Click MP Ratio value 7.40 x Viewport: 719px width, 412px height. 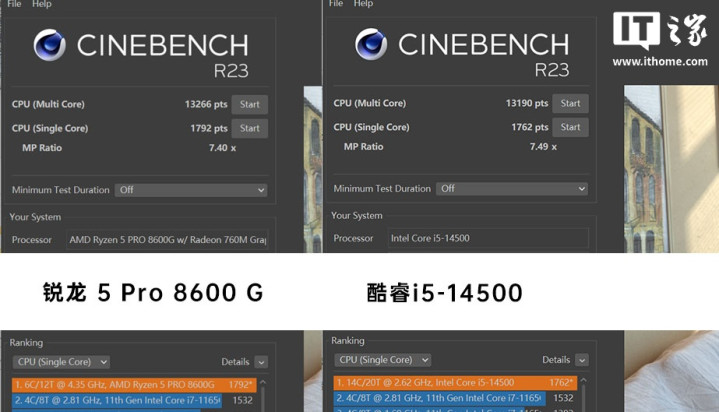tap(222, 148)
